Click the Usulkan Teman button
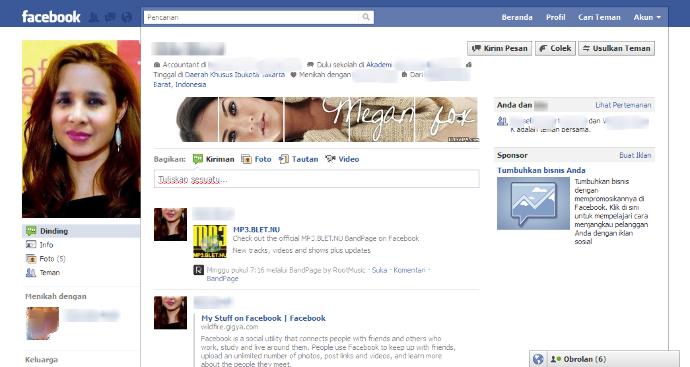 (x=617, y=48)
